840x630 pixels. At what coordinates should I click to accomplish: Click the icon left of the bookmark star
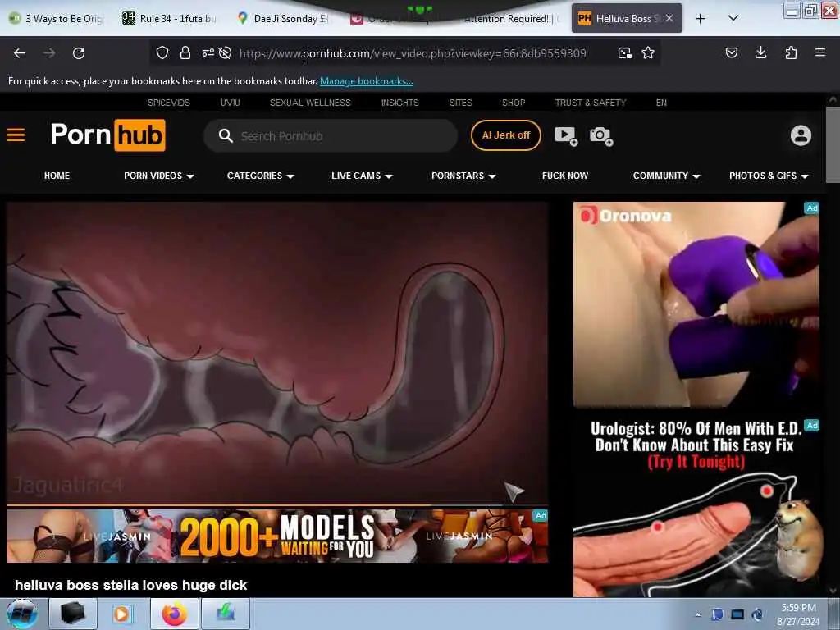pyautogui.click(x=624, y=52)
